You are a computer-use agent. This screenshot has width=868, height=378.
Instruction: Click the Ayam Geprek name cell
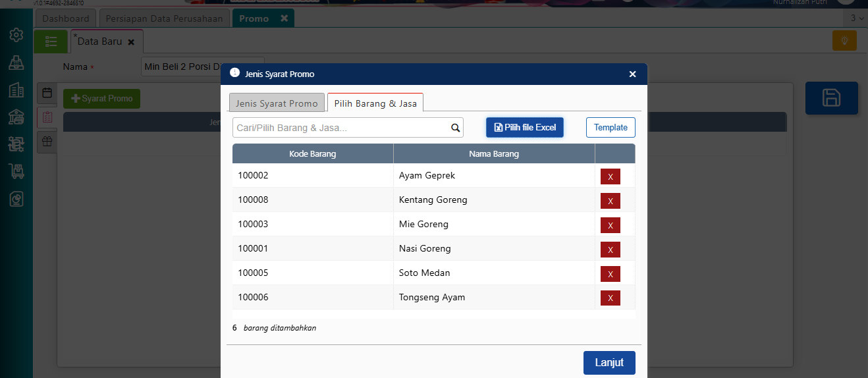pos(494,176)
